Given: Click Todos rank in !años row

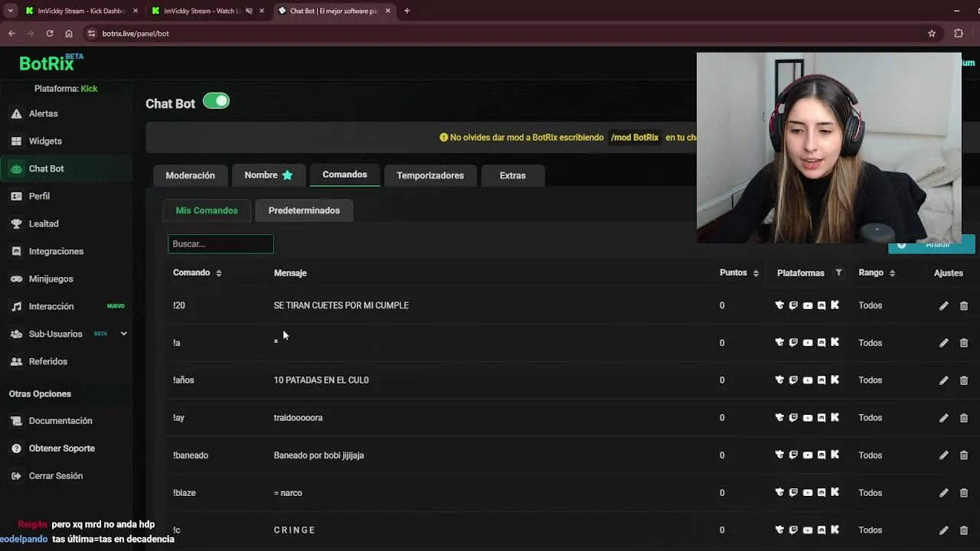Looking at the screenshot, I should (871, 380).
